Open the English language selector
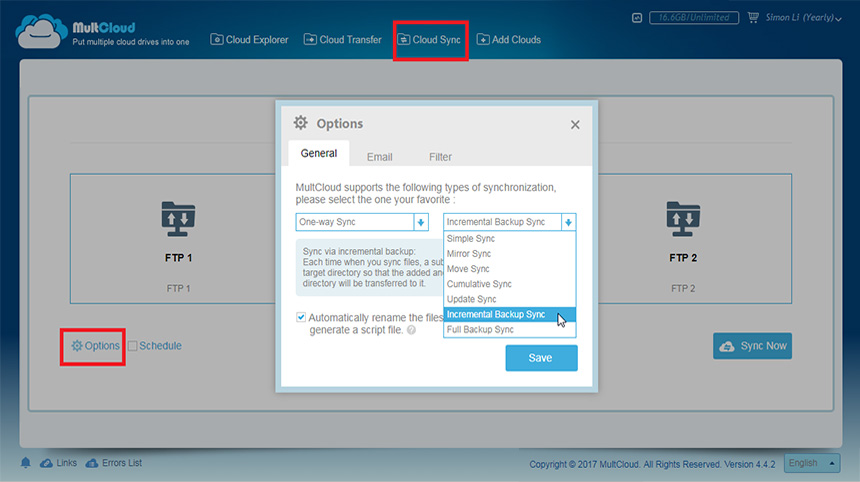The width and height of the screenshot is (860, 482). tap(812, 463)
